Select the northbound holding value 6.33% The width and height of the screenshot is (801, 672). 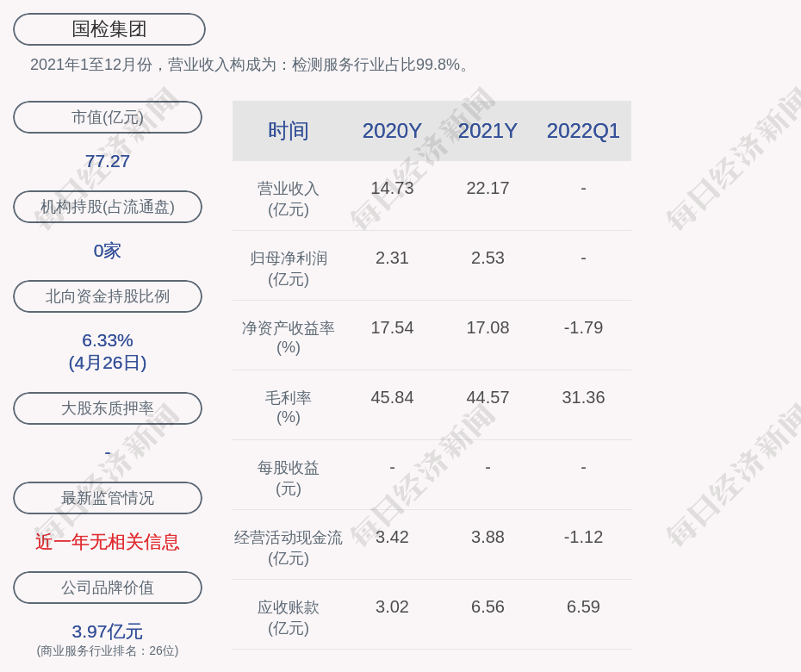click(x=108, y=340)
